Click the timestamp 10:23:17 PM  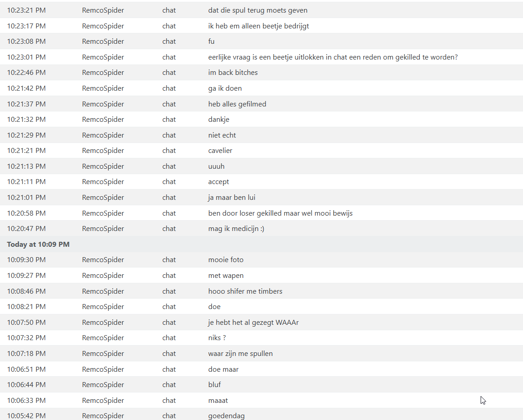[x=26, y=26]
